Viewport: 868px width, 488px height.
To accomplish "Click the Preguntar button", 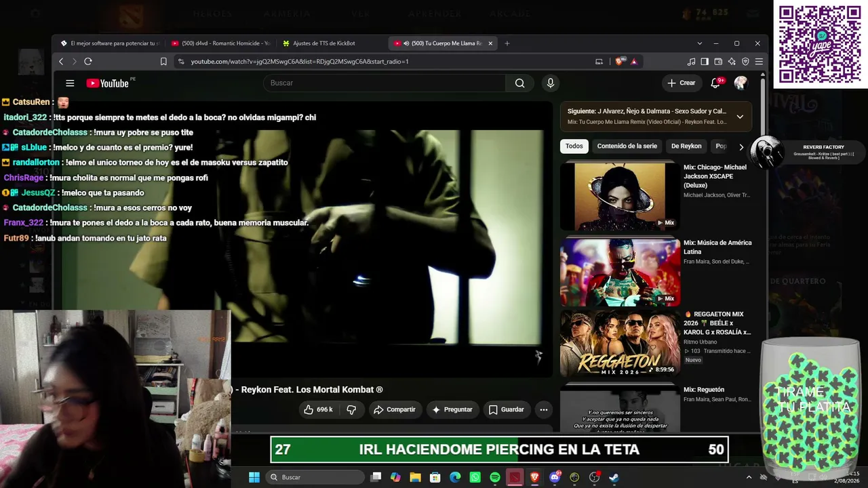I will click(452, 409).
